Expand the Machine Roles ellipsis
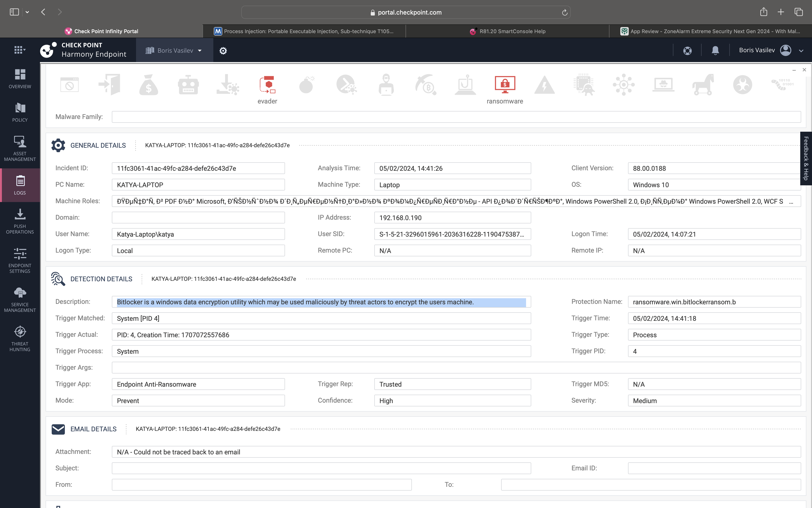The height and width of the screenshot is (508, 812). [x=791, y=202]
